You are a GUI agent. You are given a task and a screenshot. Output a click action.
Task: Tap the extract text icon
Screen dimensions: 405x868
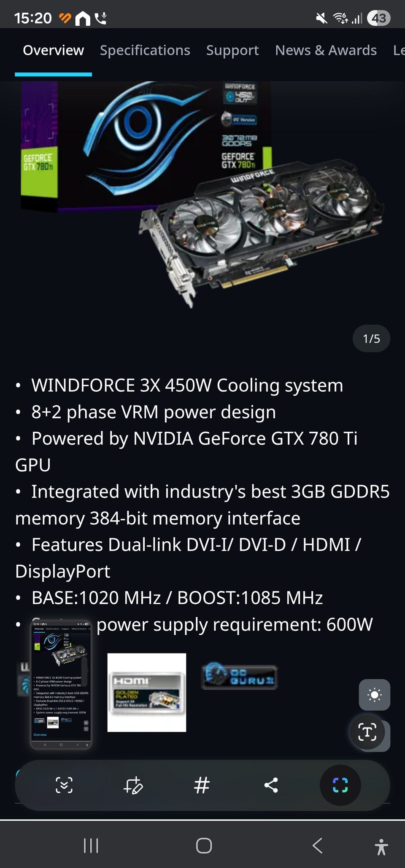pyautogui.click(x=367, y=733)
